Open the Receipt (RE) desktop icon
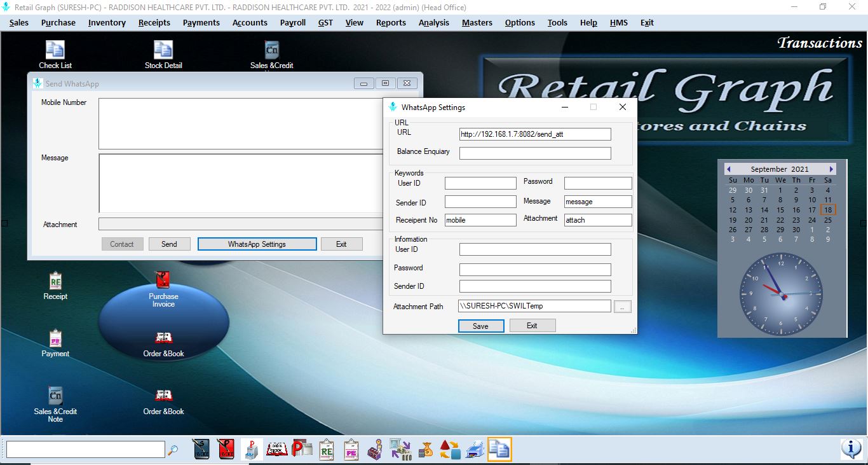 55,282
